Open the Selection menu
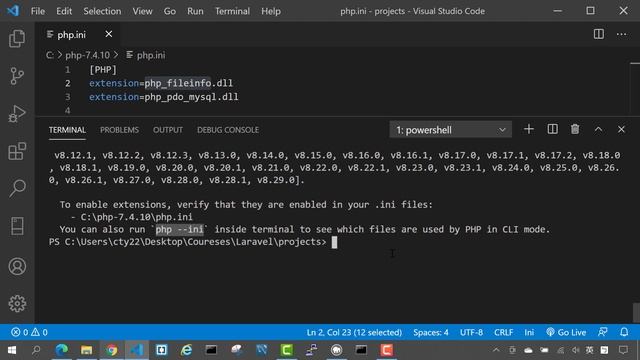640x360 pixels. (x=102, y=11)
